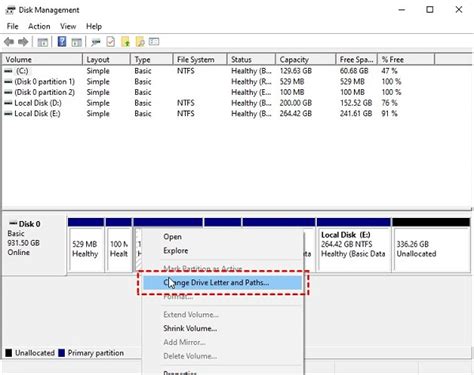Viewport: 474px width, 375px height.
Task: Click the checkmark document toolbar icon
Action: pos(110,42)
